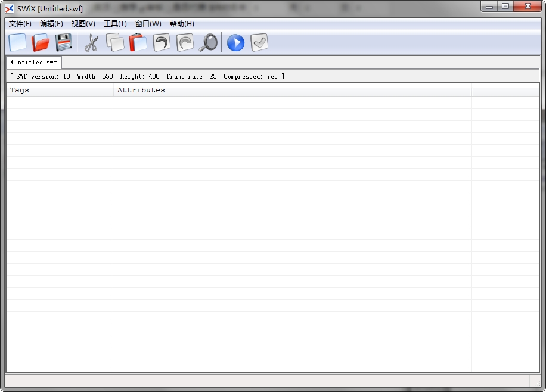The width and height of the screenshot is (546, 392).
Task: Click the Attributes column header
Action: [x=292, y=90]
